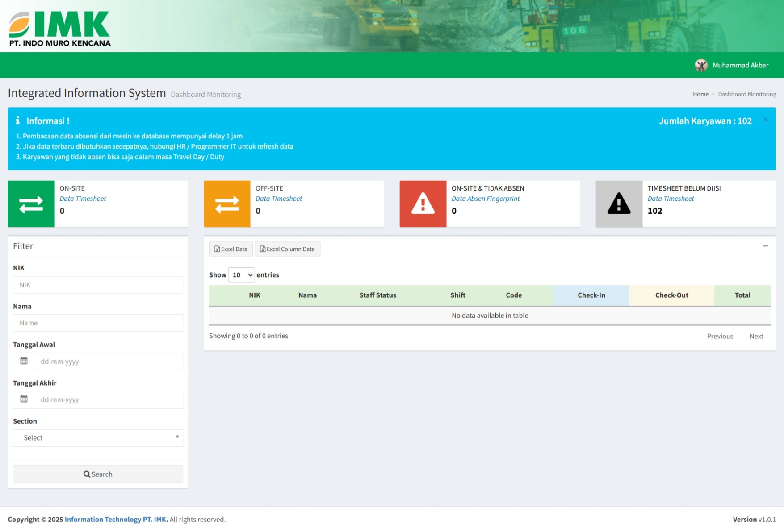
Task: Click Muhammad Akbar's avatar picture
Action: tap(701, 65)
